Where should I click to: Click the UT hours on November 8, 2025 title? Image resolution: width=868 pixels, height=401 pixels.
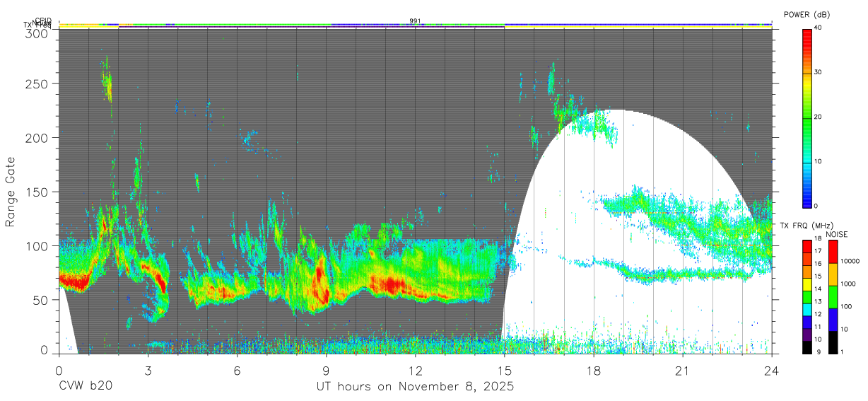[x=415, y=387]
